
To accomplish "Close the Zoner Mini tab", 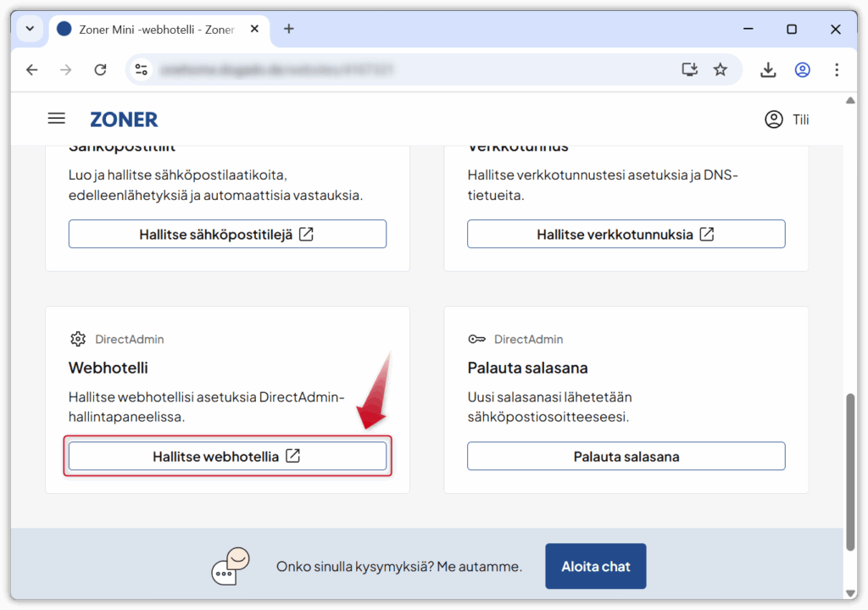I will click(x=254, y=29).
